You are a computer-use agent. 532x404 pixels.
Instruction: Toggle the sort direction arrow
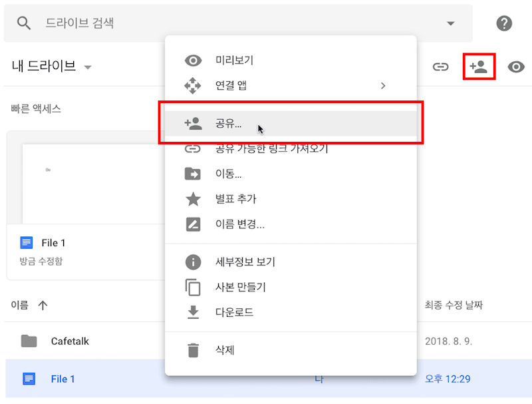coord(43,305)
